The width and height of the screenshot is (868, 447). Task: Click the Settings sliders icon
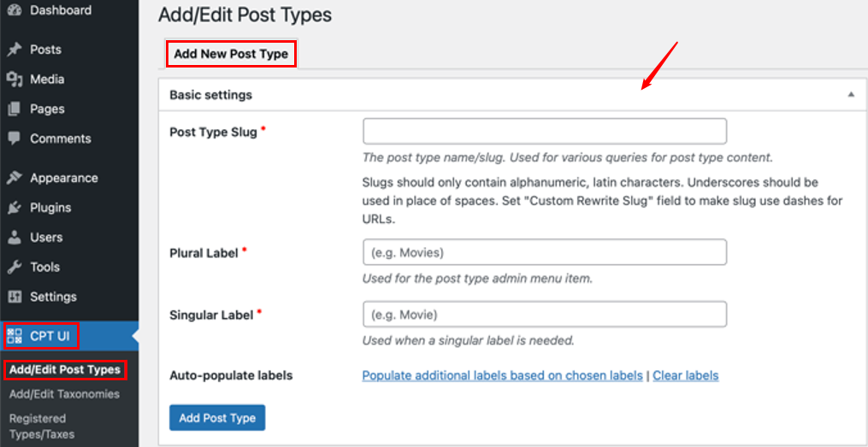tap(15, 297)
